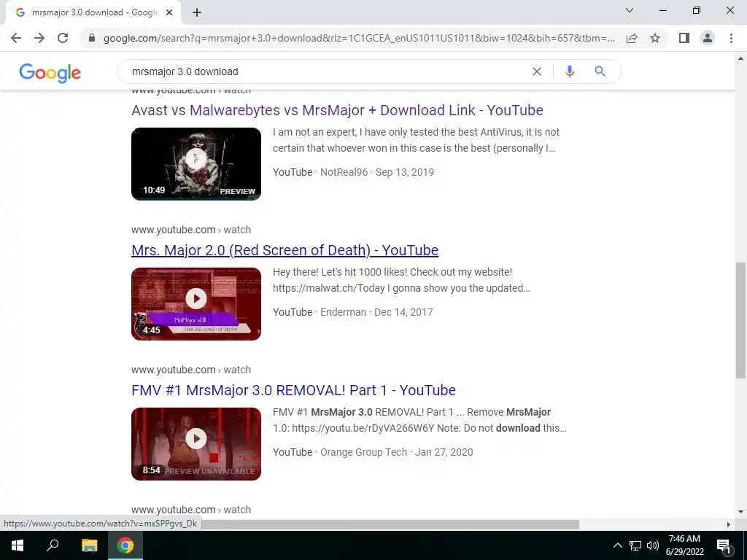Image resolution: width=747 pixels, height=560 pixels.
Task: Click www.youtube.com › watch above FMV #1
Action: 191,370
